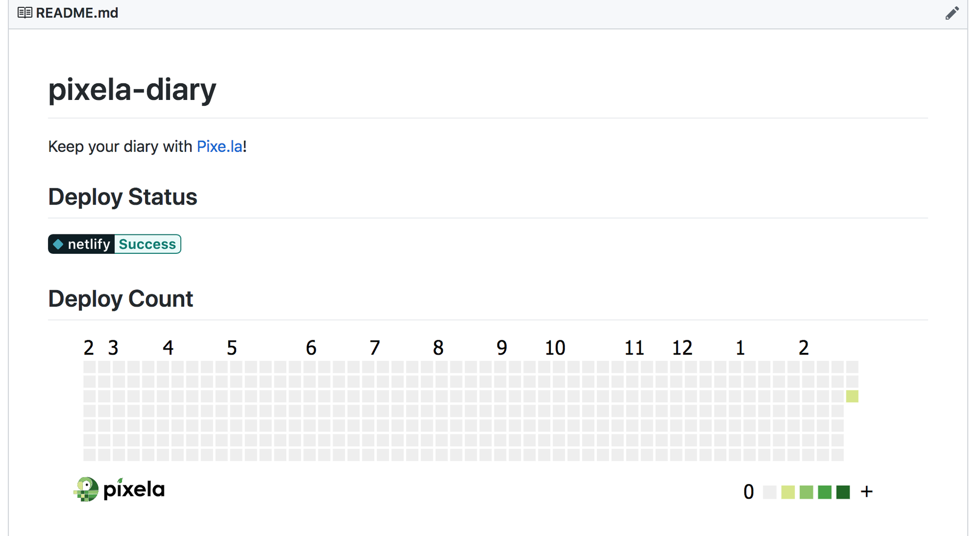Image resolution: width=980 pixels, height=536 pixels.
Task: Click the Pixela parrot logo
Action: (x=86, y=489)
